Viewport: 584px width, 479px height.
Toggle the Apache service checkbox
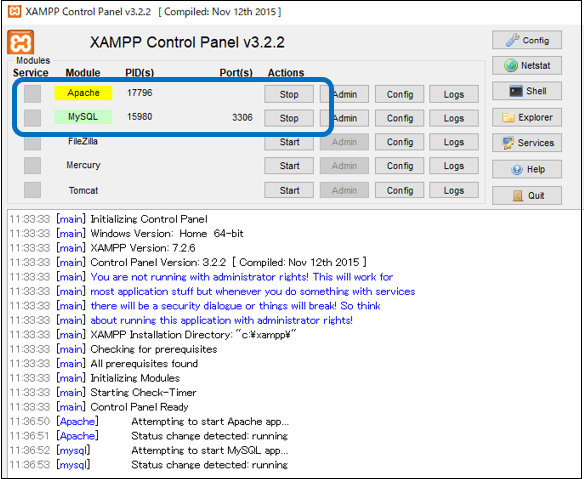click(x=32, y=93)
